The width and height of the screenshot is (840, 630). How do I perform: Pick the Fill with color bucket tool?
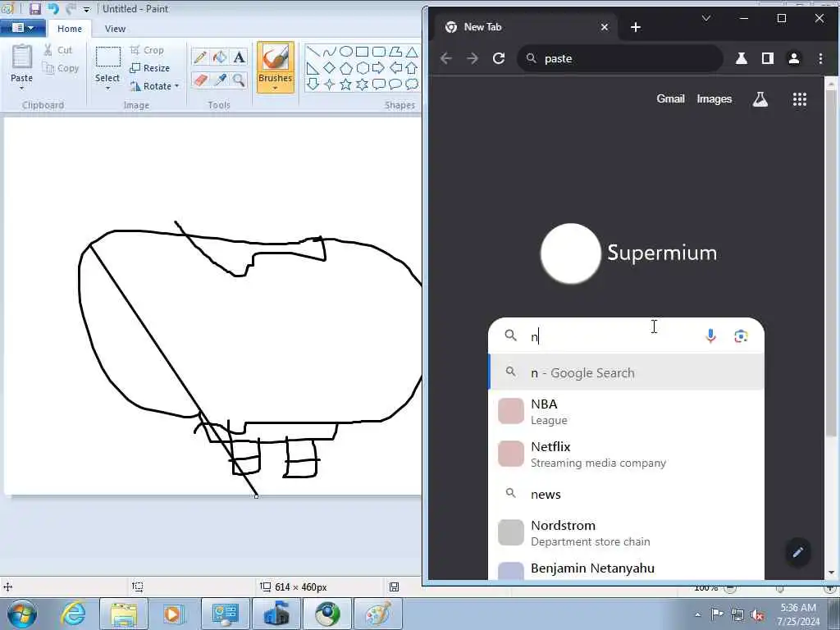pos(220,57)
